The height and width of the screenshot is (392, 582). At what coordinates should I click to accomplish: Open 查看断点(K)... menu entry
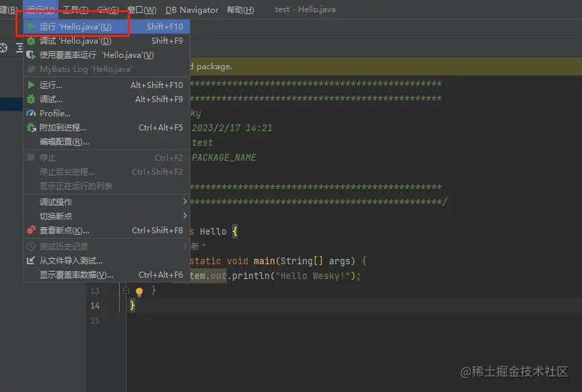point(106,231)
